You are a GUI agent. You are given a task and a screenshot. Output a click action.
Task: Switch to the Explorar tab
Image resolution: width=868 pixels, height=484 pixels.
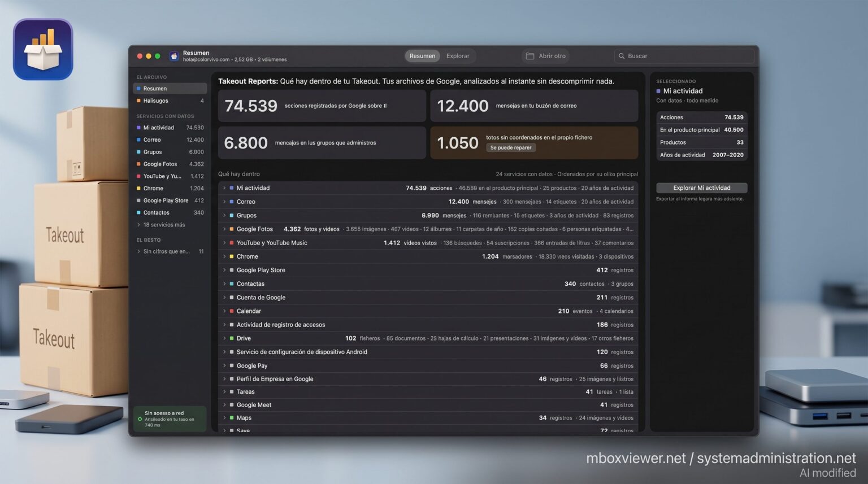[x=458, y=56]
